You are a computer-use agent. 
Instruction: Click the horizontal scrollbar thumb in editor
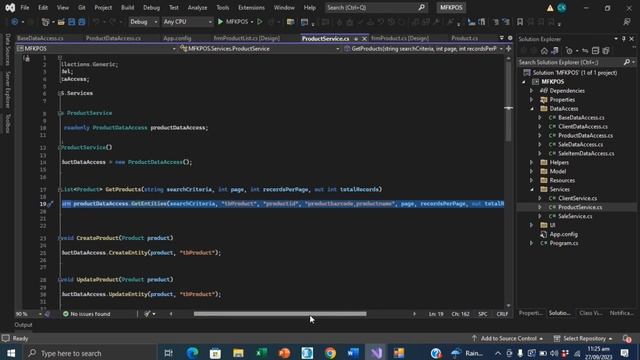pos(280,314)
